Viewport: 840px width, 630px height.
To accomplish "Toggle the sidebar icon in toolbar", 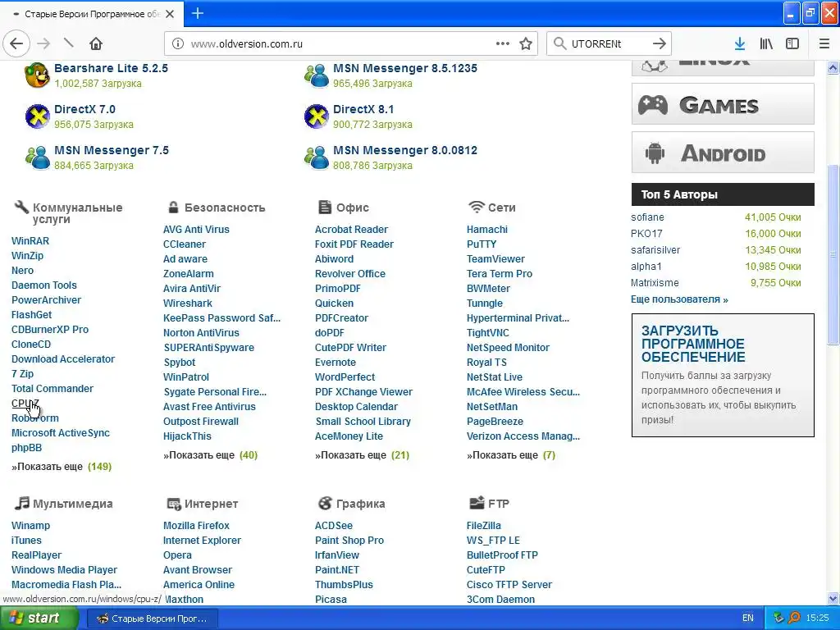I will (x=792, y=43).
